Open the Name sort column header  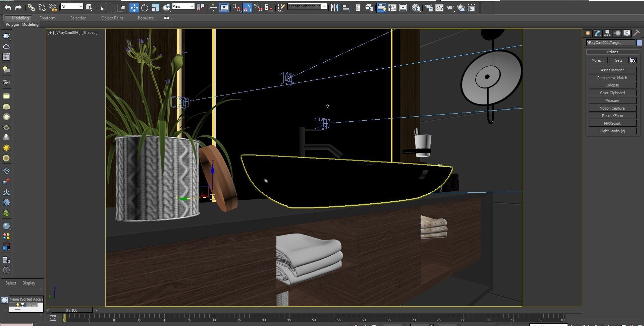pos(26,299)
